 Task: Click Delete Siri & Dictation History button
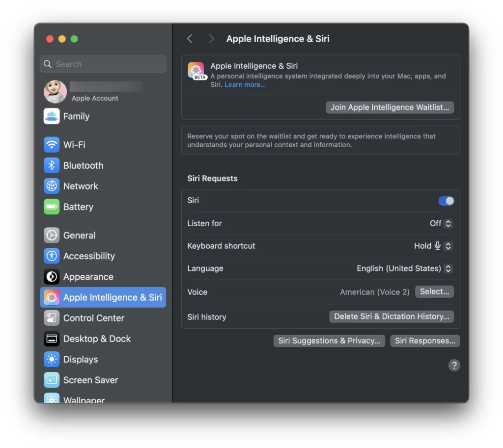tap(391, 316)
